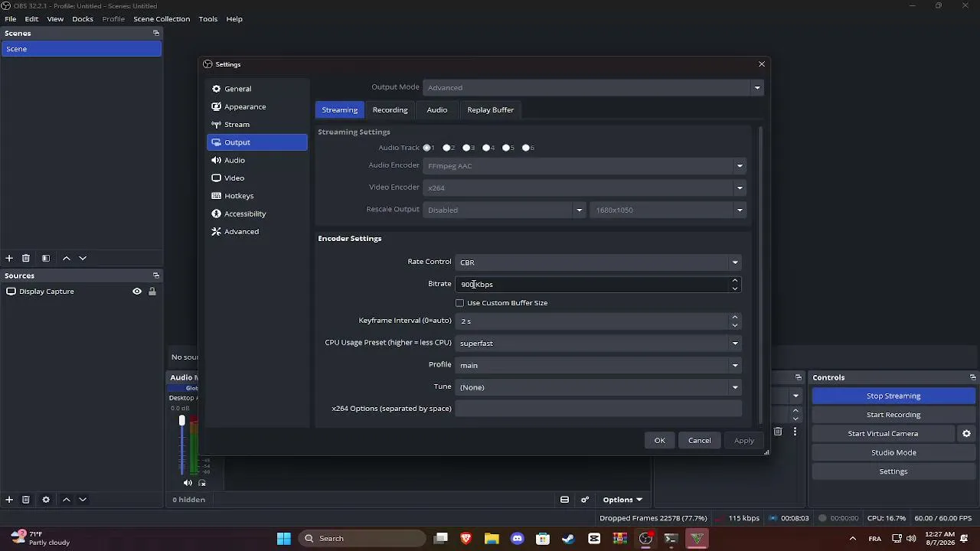This screenshot has width=980, height=551.
Task: Move source down in Sources toolbar
Action: click(x=83, y=500)
